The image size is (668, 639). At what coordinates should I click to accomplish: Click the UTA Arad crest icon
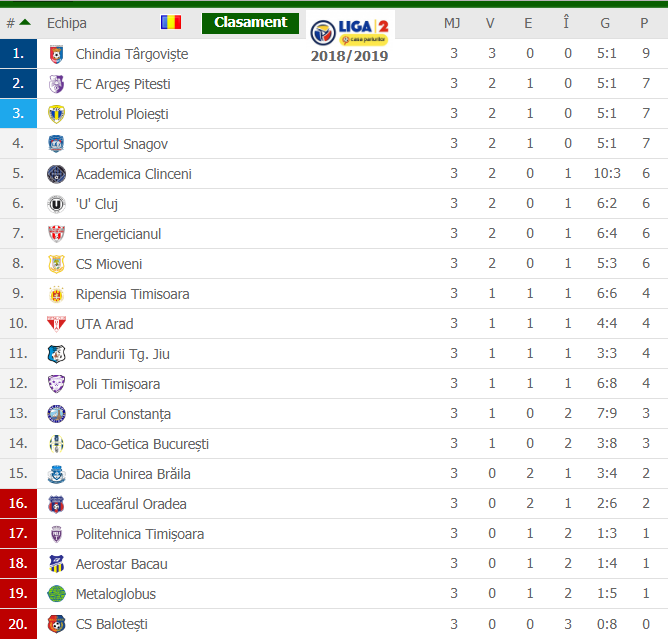click(x=56, y=324)
